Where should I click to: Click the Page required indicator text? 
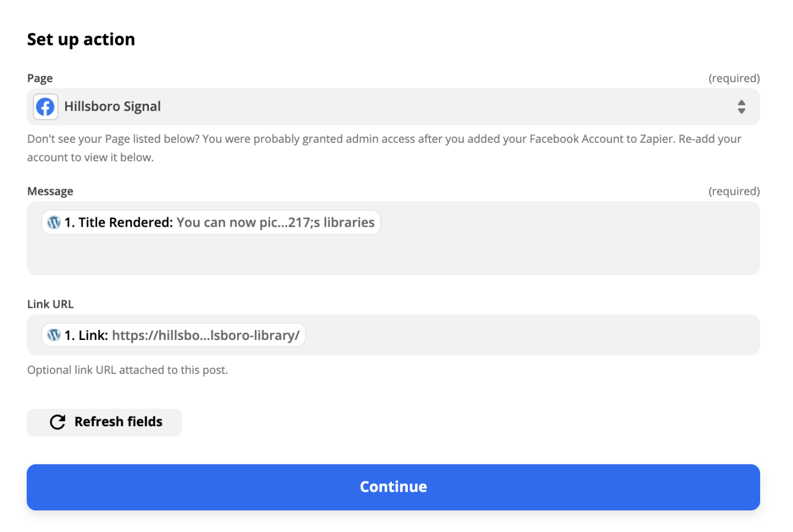(x=734, y=78)
